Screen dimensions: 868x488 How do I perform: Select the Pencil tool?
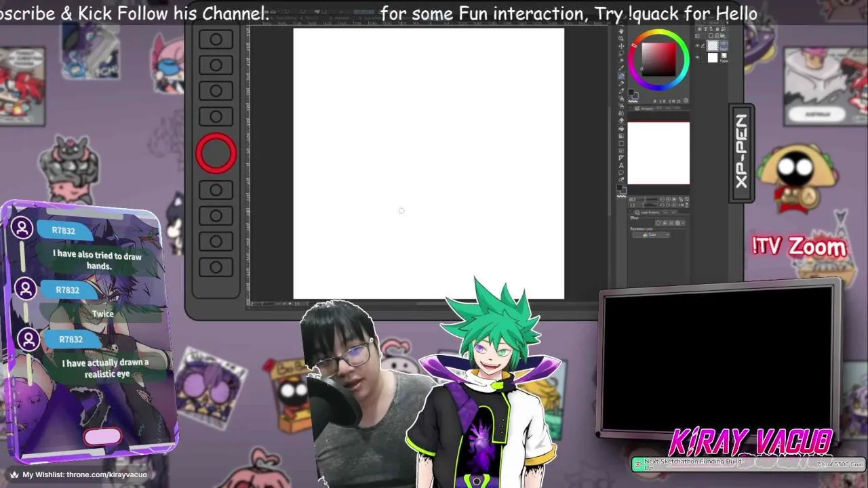click(621, 84)
